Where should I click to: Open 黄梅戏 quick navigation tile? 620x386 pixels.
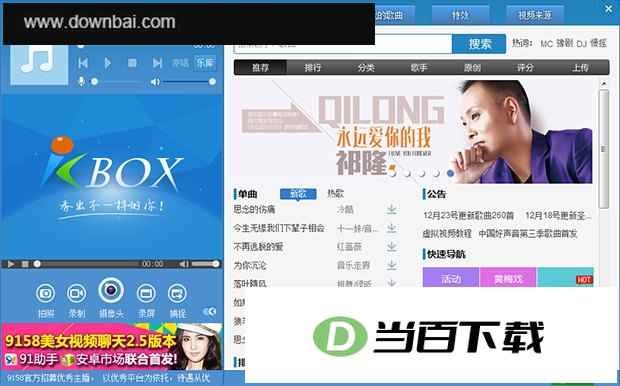pyautogui.click(x=508, y=278)
